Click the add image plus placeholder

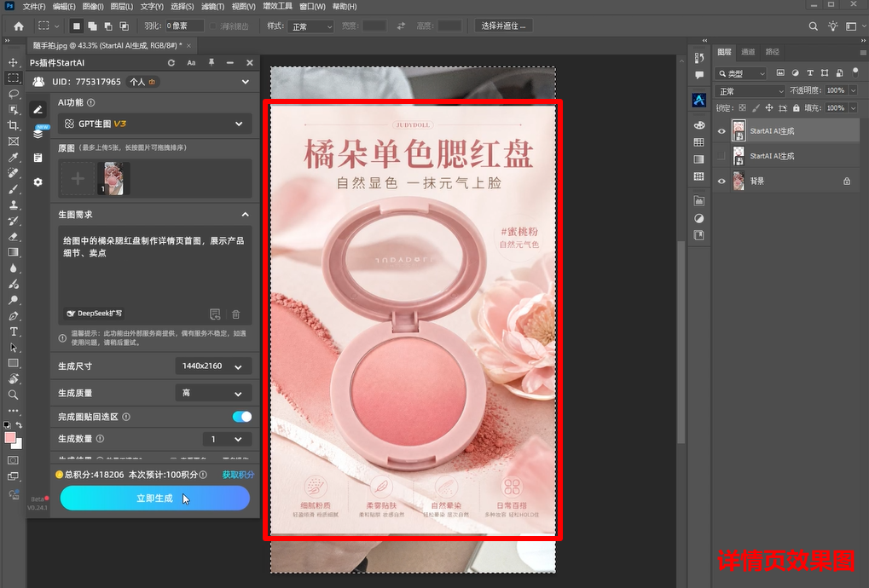(x=78, y=178)
